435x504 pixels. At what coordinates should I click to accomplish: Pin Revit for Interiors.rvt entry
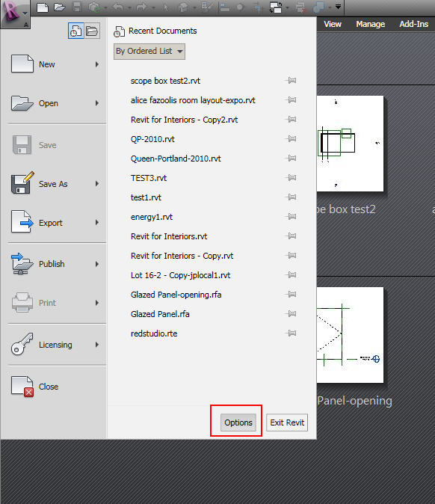tap(291, 236)
